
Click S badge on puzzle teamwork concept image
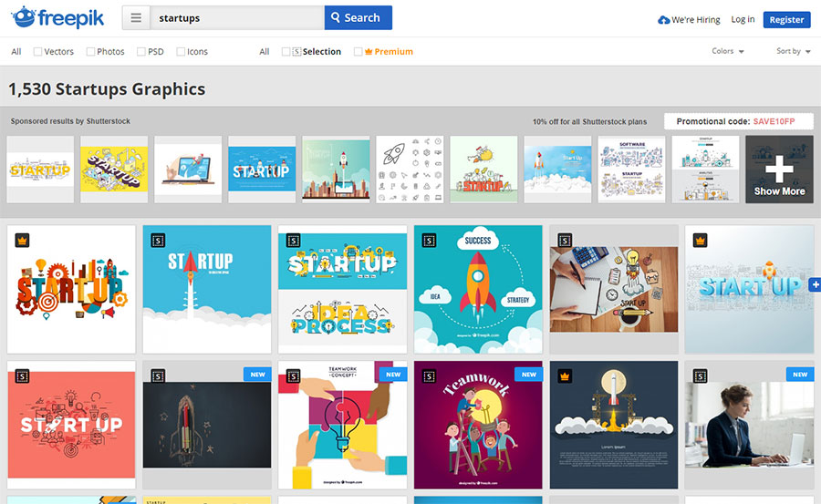[293, 376]
